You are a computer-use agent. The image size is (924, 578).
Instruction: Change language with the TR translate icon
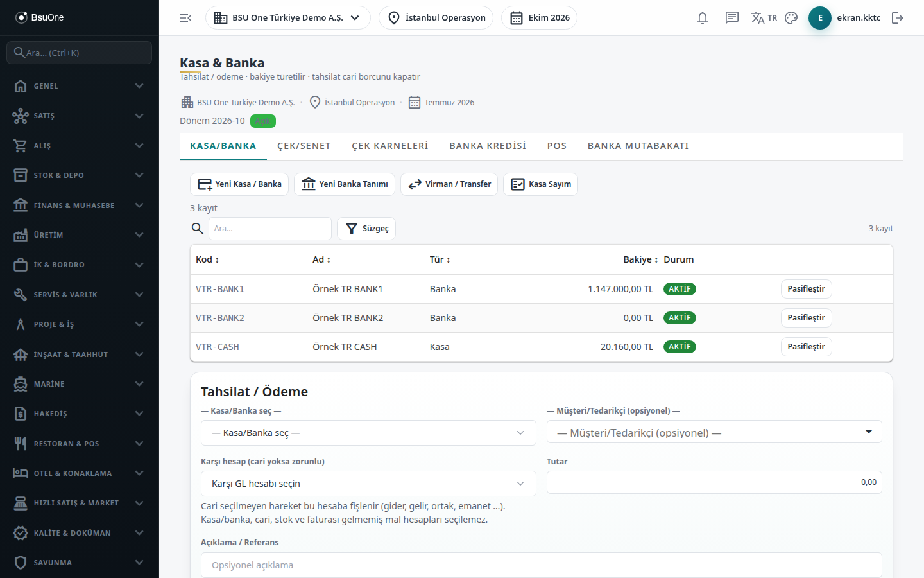(x=764, y=18)
